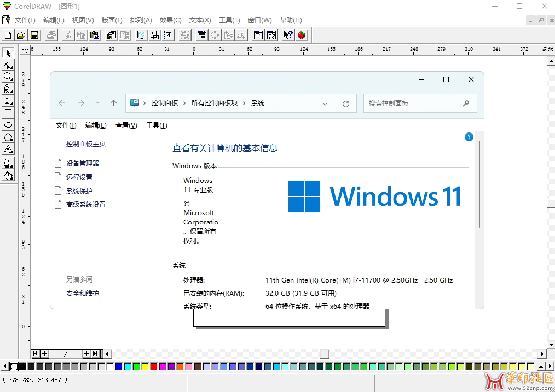Open the 文件(F) menu in CorelDRAW
The image size is (555, 392).
pos(25,20)
